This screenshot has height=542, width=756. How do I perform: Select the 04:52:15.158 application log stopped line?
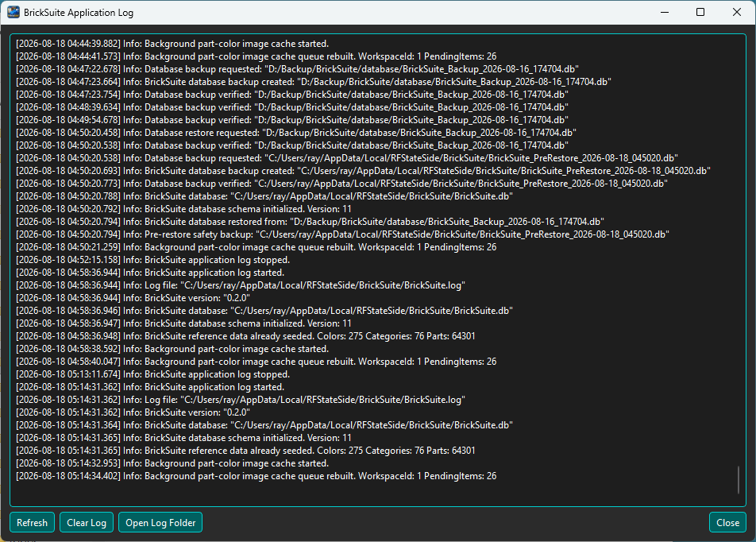pyautogui.click(x=152, y=260)
